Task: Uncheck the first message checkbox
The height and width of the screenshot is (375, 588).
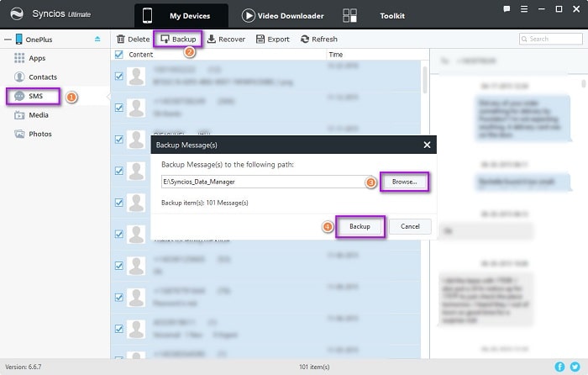Action: (119, 77)
